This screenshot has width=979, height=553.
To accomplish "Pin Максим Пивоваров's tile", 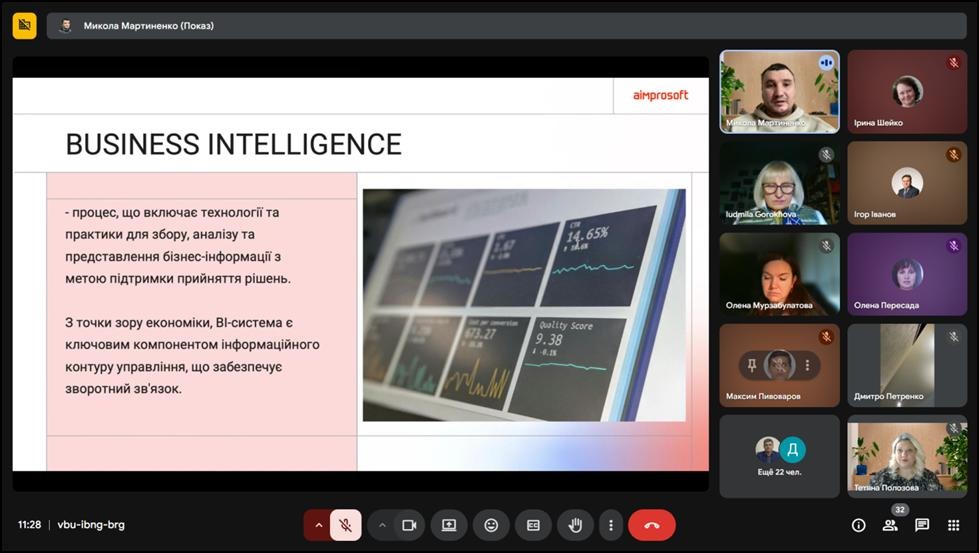I will pos(752,365).
